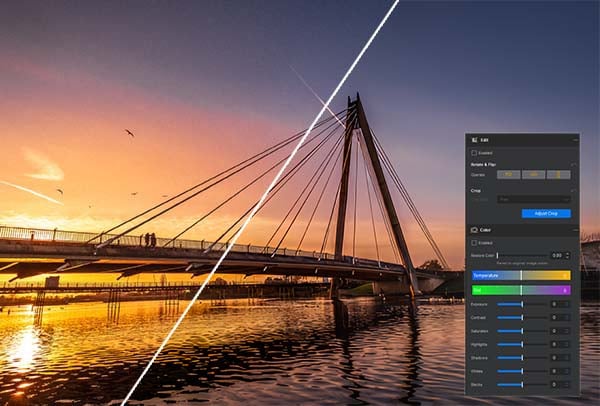600x406 pixels.
Task: Click the first rotate button in Rotate & Flip
Action: 509,174
